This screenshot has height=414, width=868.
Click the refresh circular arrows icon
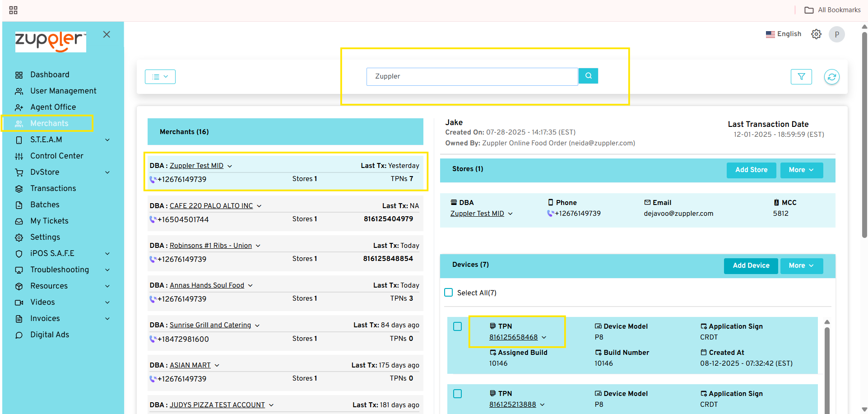[x=831, y=77]
